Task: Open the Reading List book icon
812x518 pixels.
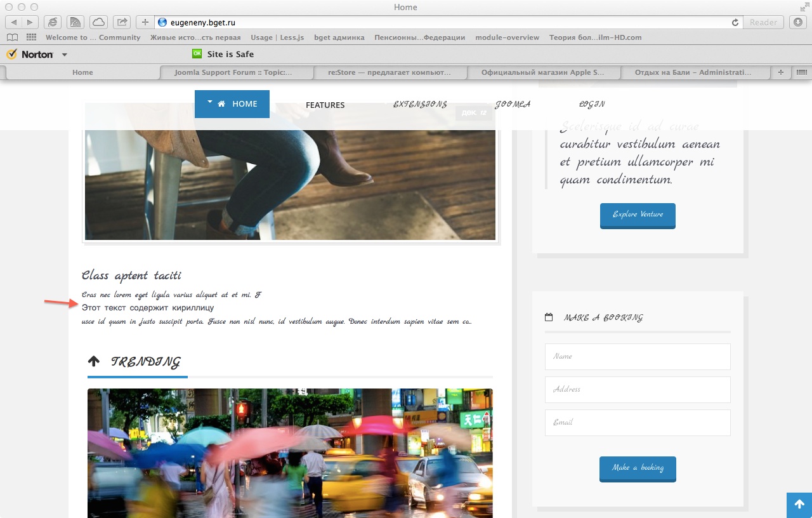Action: pos(12,37)
